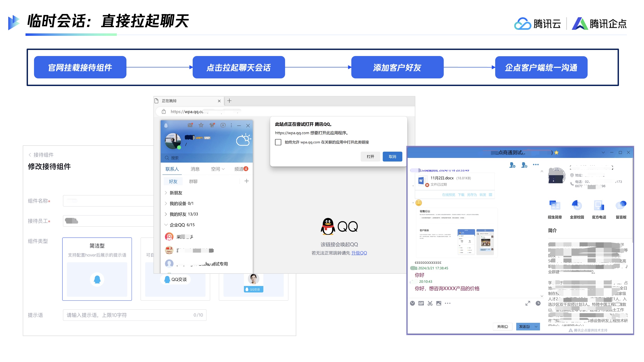Select the 群聊 sub-tab

pyautogui.click(x=193, y=181)
